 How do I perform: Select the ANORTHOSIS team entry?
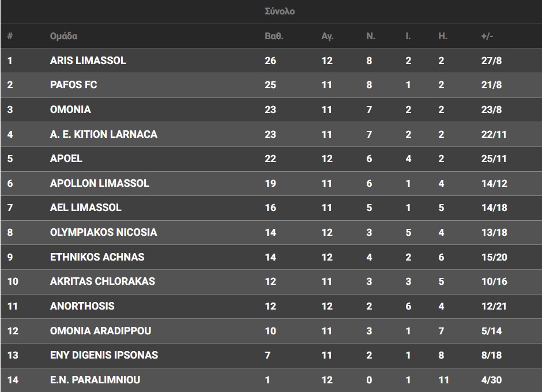coord(82,306)
